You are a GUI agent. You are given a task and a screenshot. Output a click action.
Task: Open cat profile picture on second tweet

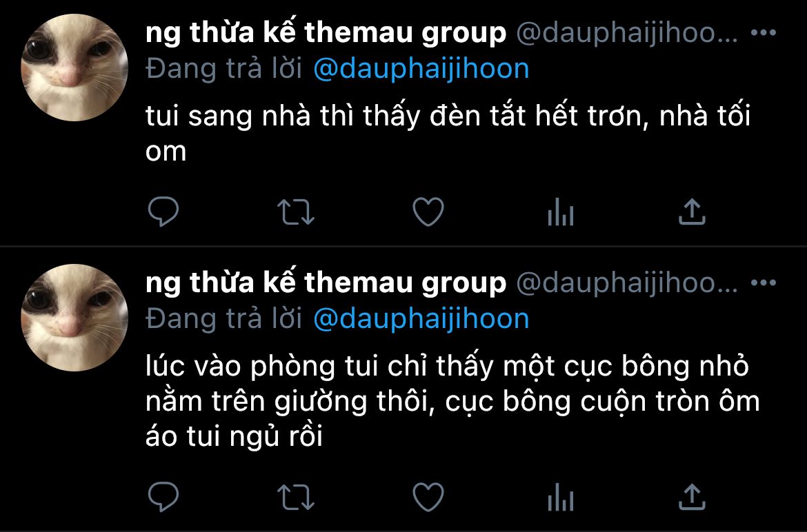74,317
